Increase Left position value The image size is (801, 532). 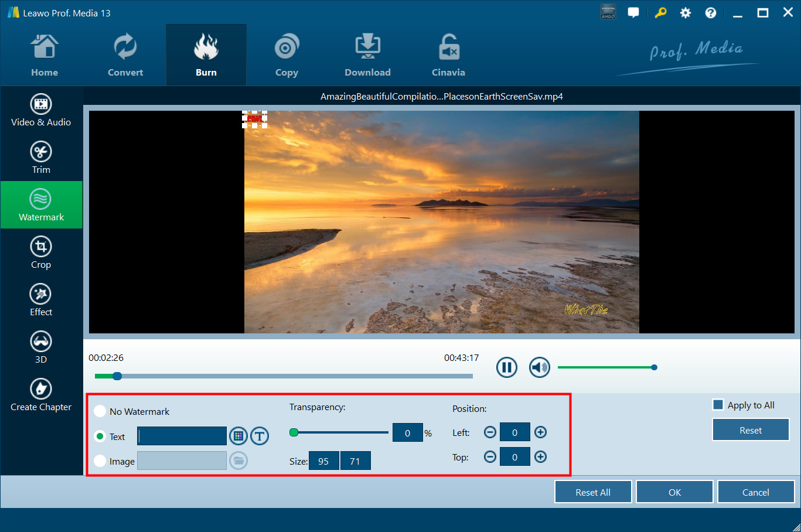(540, 432)
